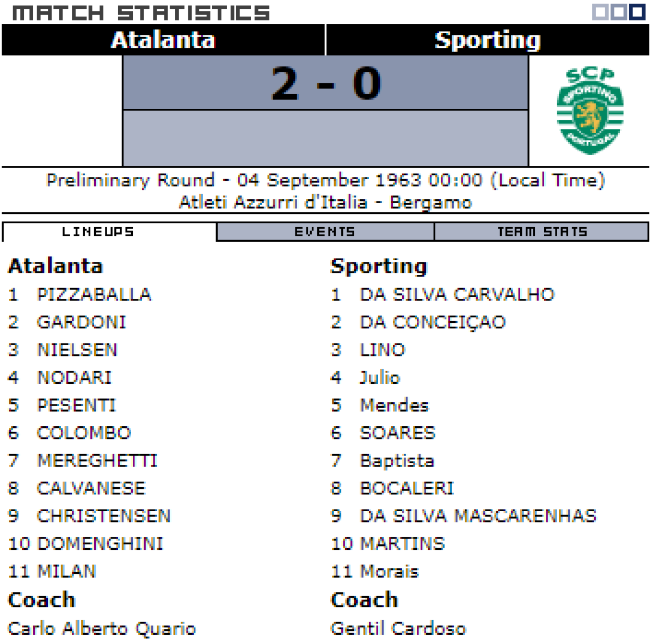
Task: Click the middle square icon at top right
Action: [x=619, y=12]
